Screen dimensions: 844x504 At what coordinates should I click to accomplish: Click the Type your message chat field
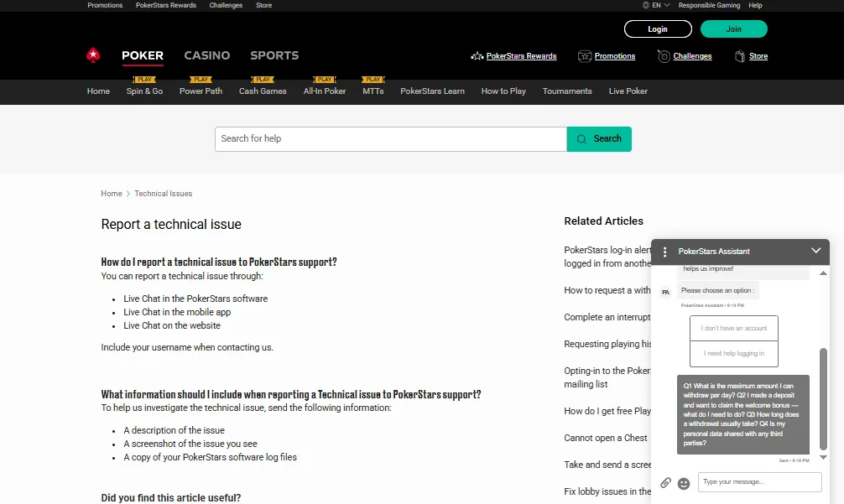pos(759,482)
